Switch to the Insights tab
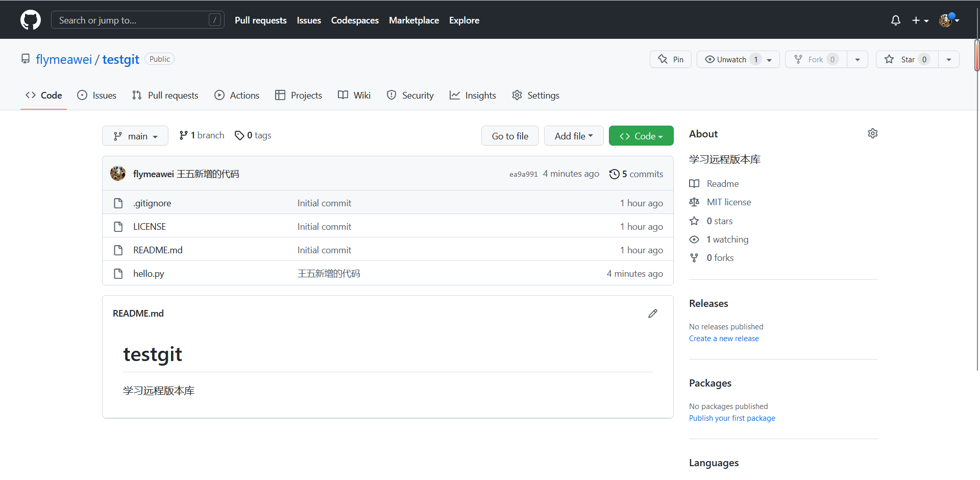The width and height of the screenshot is (980, 480). click(473, 95)
